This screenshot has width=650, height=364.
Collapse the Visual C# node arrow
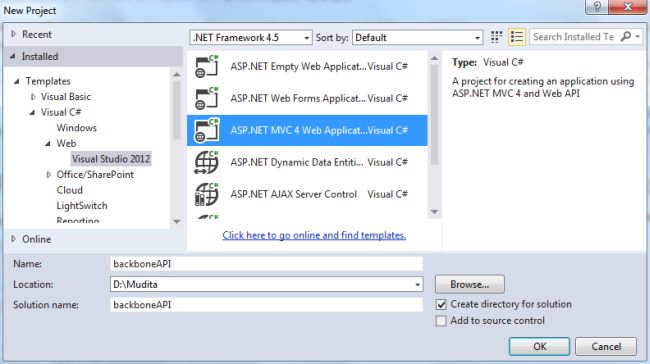click(x=32, y=112)
